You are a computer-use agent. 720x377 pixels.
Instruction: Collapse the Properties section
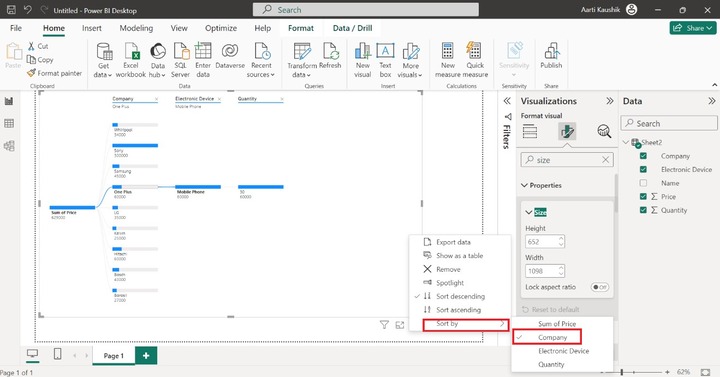[524, 186]
